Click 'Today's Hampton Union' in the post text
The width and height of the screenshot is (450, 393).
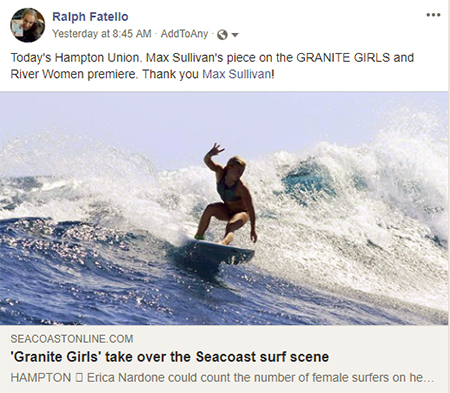coord(76,58)
